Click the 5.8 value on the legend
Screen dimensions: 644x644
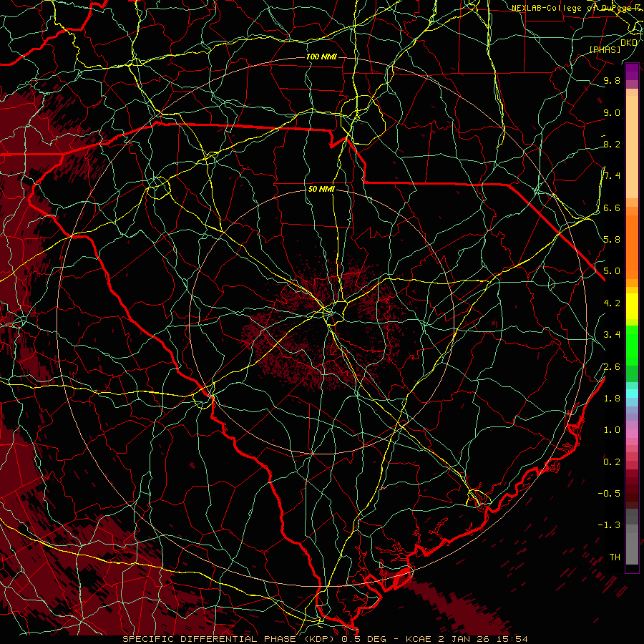click(612, 240)
